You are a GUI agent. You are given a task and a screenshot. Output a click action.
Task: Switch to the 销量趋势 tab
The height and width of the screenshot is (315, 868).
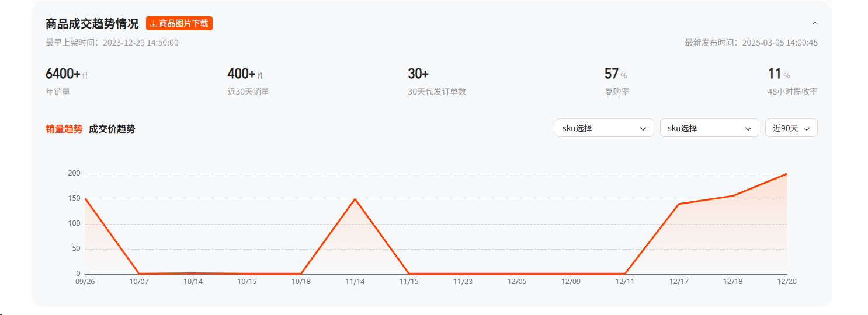click(64, 129)
